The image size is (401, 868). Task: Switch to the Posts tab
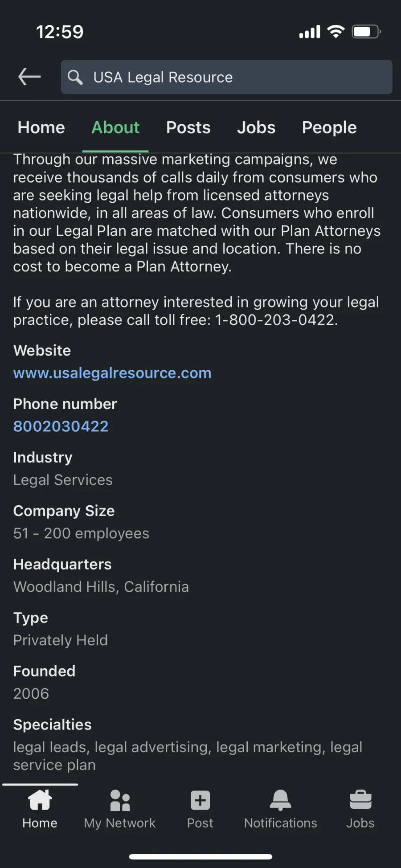click(188, 127)
